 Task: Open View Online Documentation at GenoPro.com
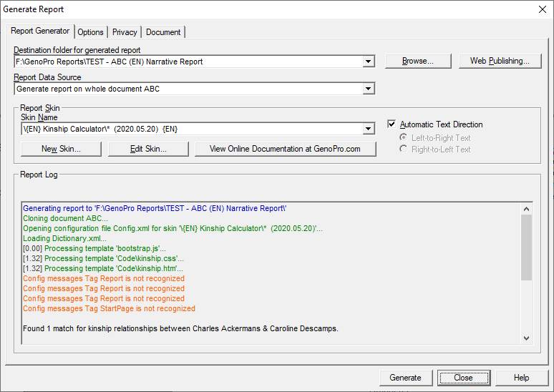285,149
